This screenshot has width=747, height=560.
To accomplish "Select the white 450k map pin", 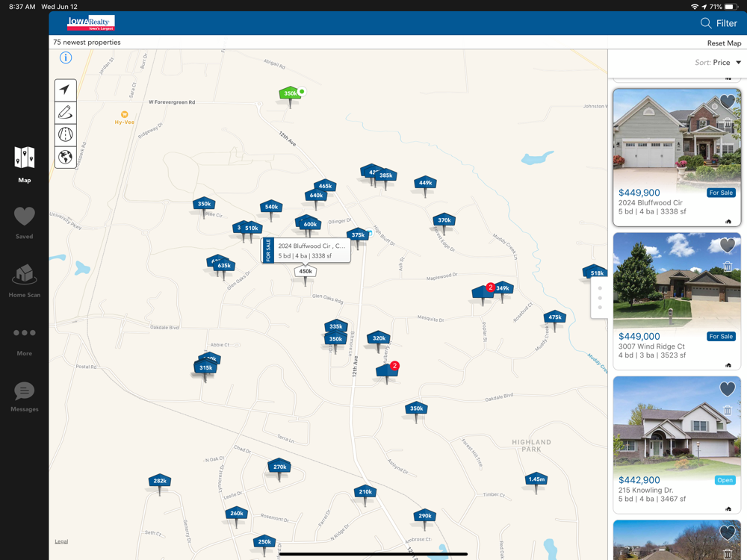I will click(x=306, y=272).
